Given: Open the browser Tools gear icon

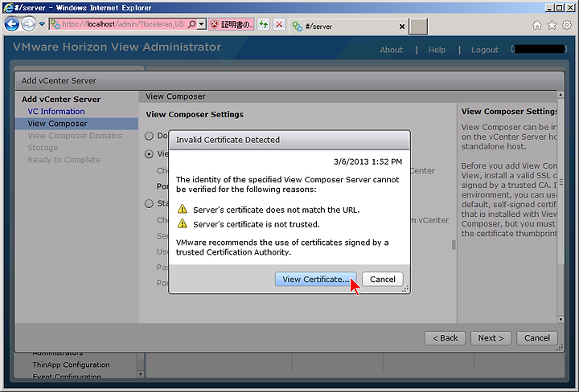Looking at the screenshot, I should coord(567,25).
